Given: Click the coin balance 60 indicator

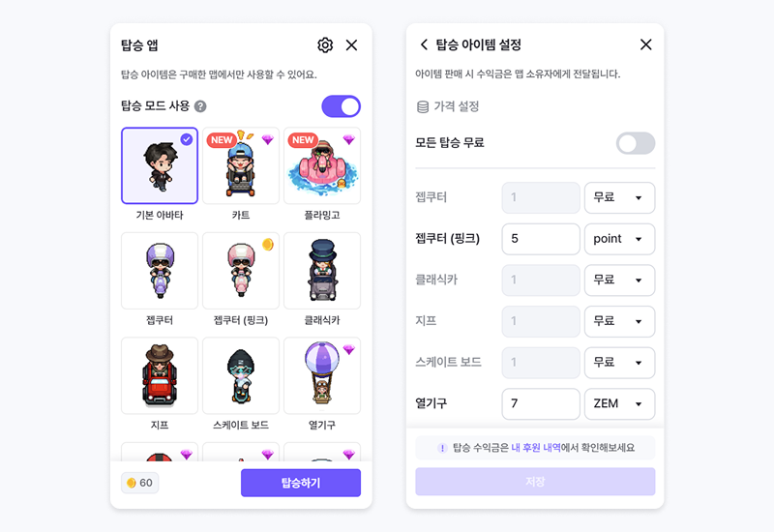Looking at the screenshot, I should (140, 483).
